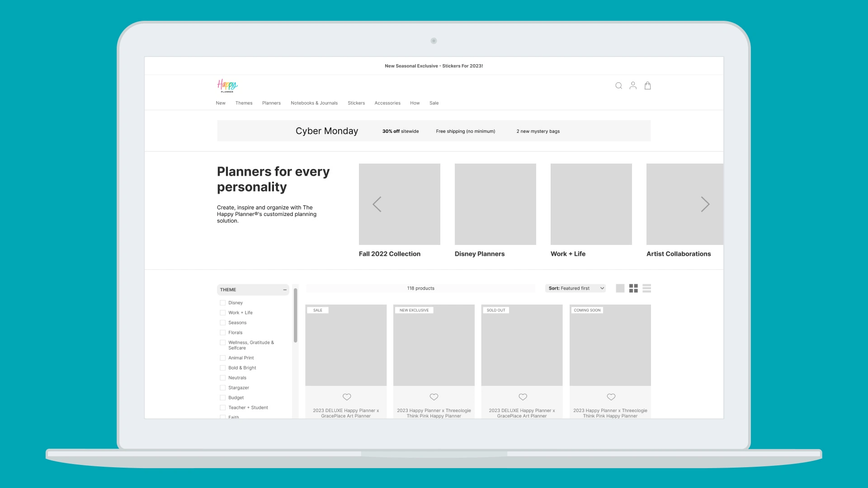The image size is (868, 488).
Task: Collapse the THEME filter section
Action: 285,290
